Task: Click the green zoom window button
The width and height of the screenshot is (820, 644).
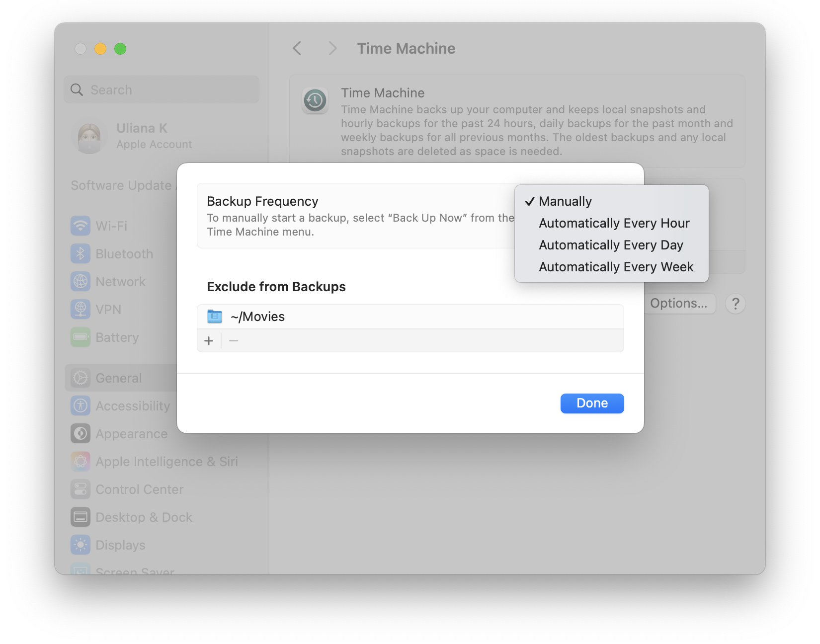Action: pos(120,49)
